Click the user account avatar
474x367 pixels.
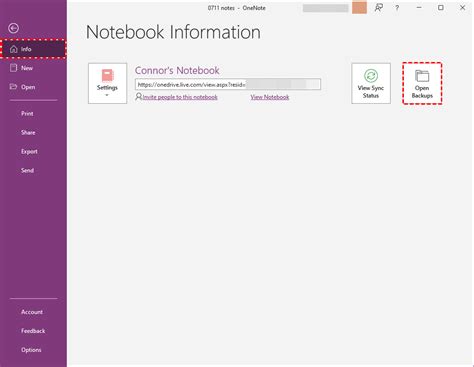click(359, 8)
